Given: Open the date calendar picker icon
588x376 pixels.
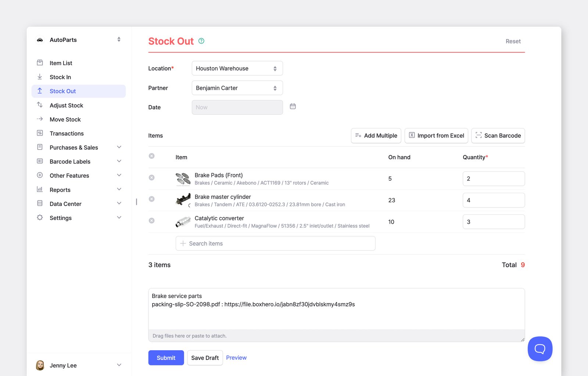Looking at the screenshot, I should click(x=293, y=106).
